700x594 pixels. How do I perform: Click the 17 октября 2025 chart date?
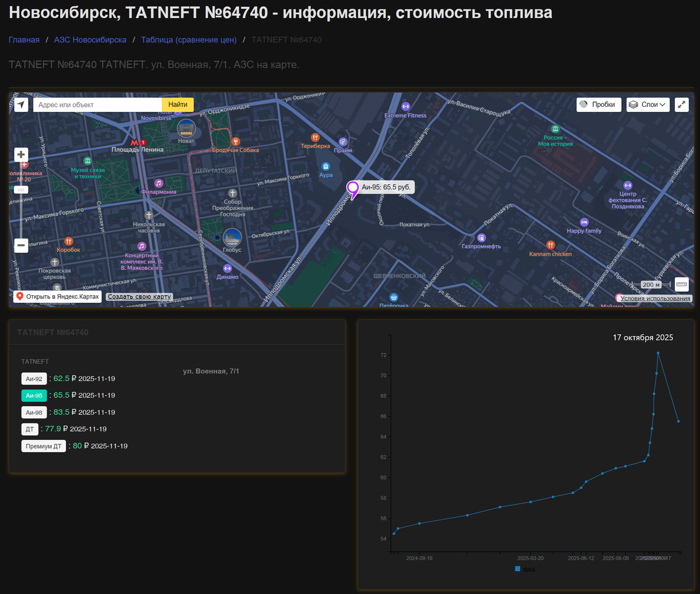click(x=643, y=337)
